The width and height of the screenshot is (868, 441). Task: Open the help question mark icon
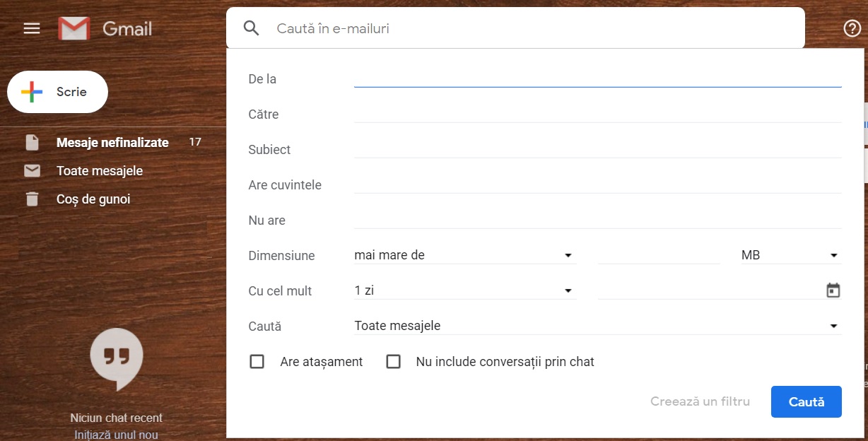(x=852, y=28)
